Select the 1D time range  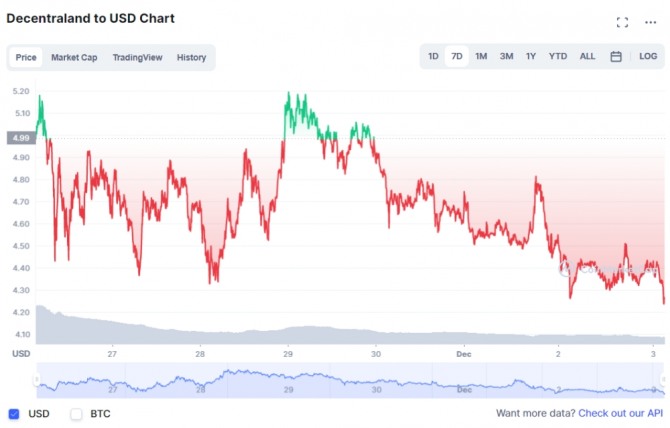pos(433,56)
